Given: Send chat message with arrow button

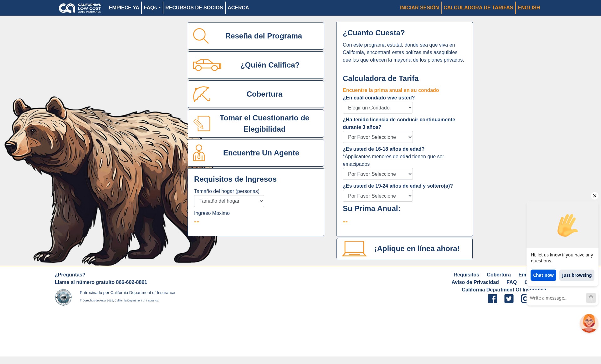Looking at the screenshot, I should pos(591,298).
